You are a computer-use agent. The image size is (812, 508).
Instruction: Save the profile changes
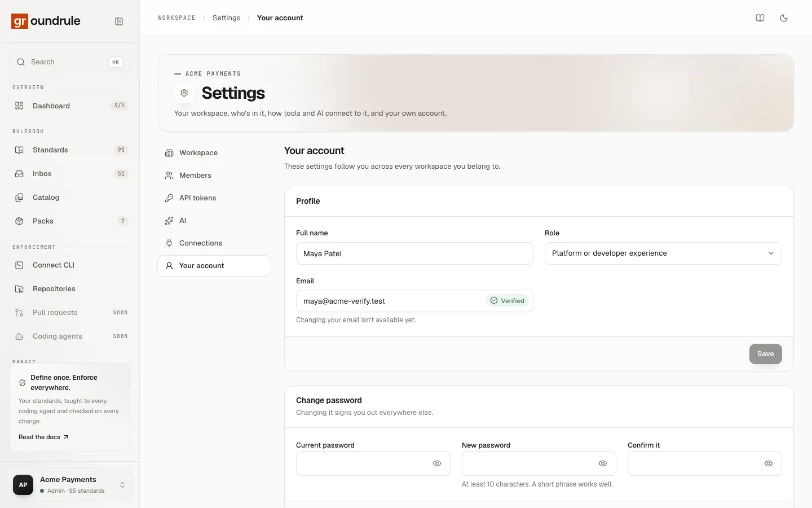point(765,354)
